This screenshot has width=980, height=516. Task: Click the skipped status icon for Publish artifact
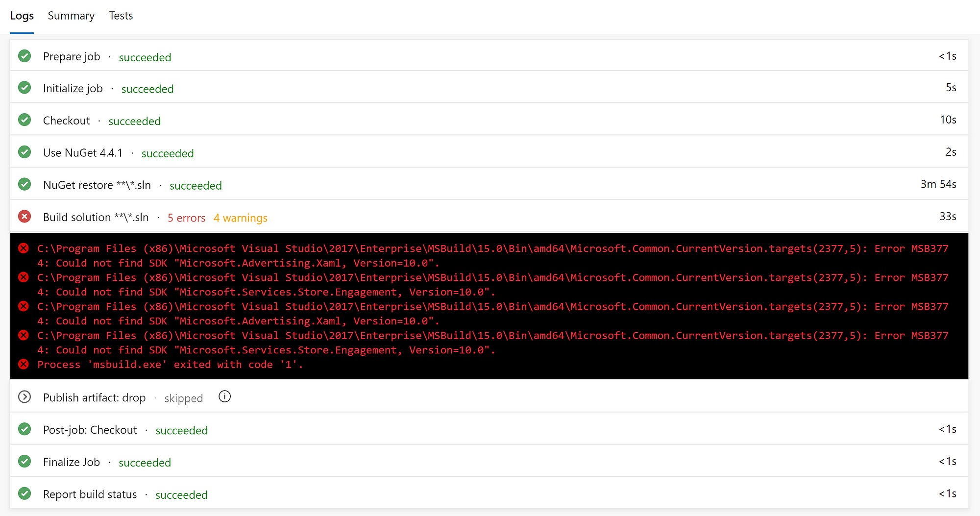click(x=24, y=397)
